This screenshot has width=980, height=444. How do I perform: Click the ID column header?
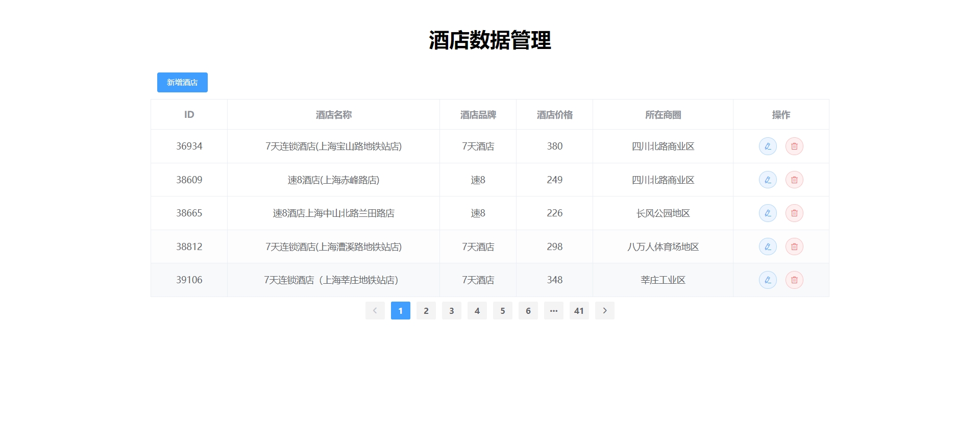click(x=189, y=115)
